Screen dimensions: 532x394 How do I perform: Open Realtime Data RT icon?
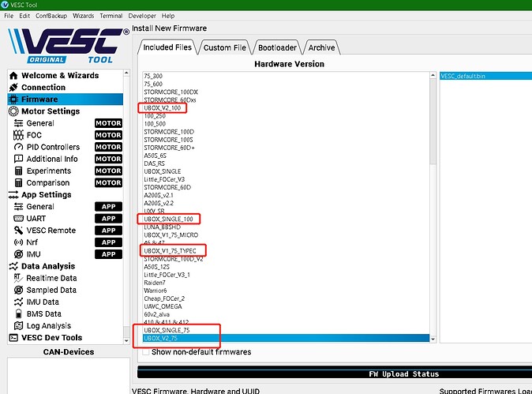(x=18, y=278)
